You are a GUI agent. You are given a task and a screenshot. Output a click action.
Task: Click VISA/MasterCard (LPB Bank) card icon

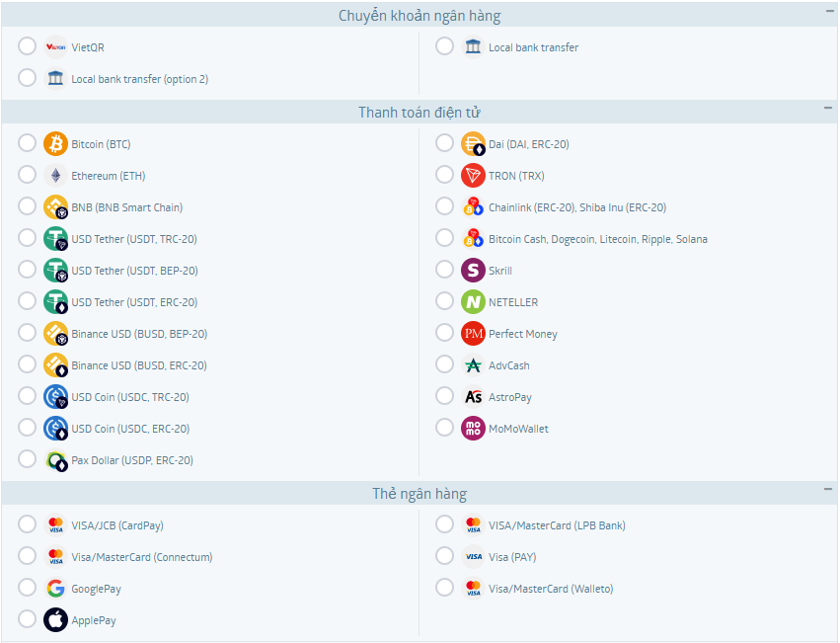click(x=473, y=525)
